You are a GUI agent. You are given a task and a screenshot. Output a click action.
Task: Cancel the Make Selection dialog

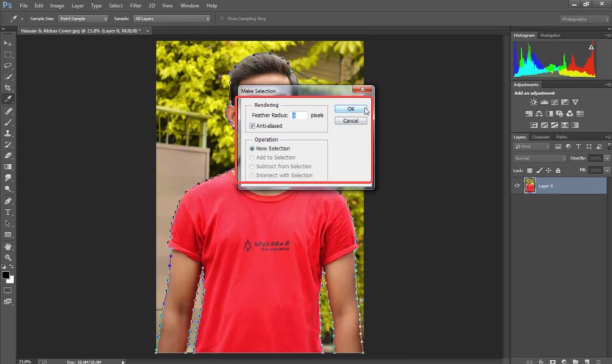[350, 120]
